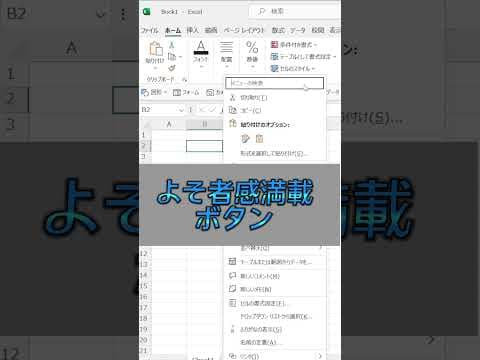Choose New Comment (新しいコメント) in context menu

click(x=275, y=276)
